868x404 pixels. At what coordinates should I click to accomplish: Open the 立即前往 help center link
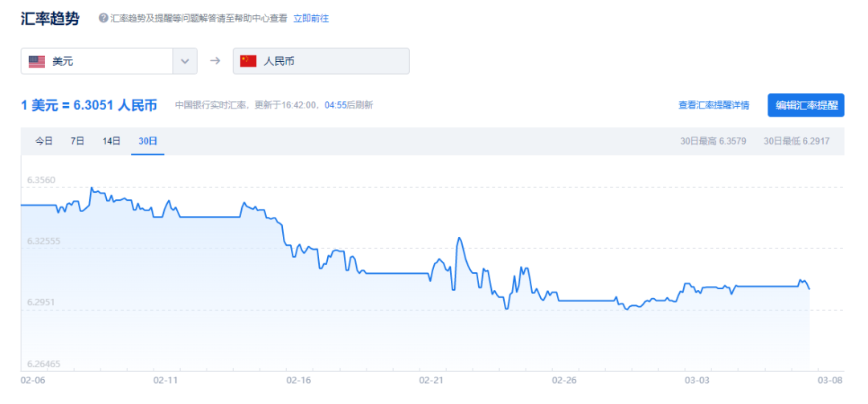click(x=311, y=18)
